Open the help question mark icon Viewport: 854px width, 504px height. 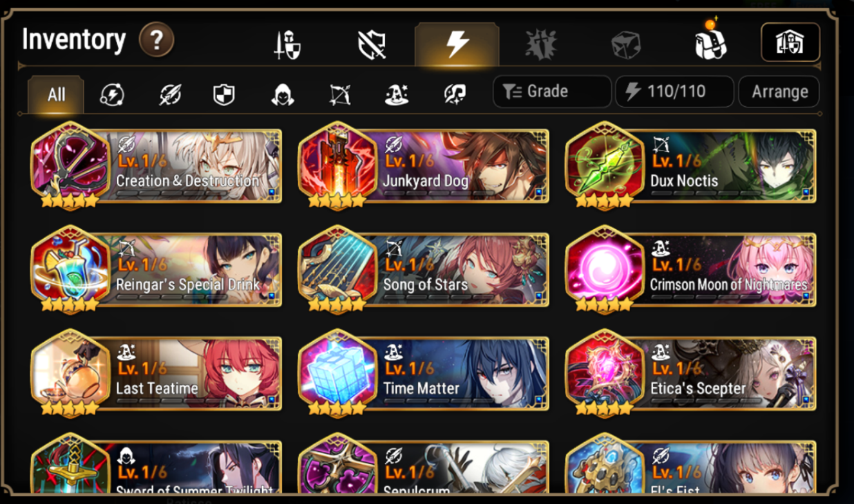point(157,40)
